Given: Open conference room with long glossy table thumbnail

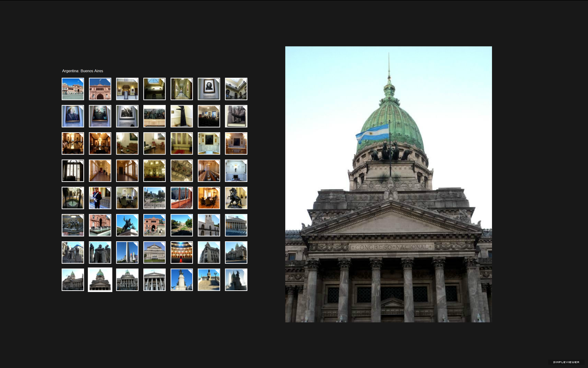Looking at the screenshot, I should coord(73,143).
